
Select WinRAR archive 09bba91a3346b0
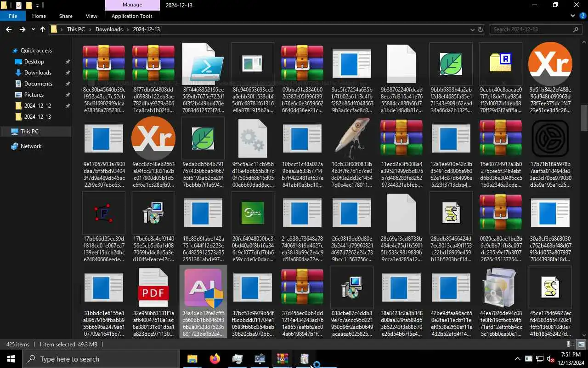302,78
